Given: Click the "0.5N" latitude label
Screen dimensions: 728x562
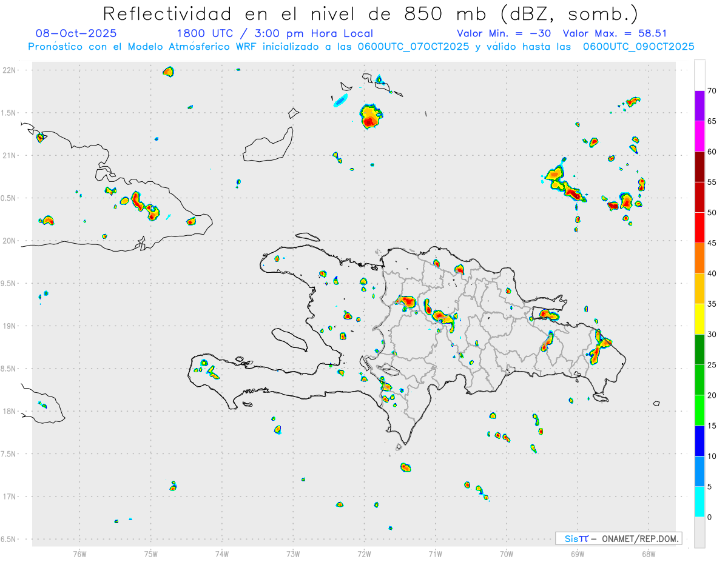Looking at the screenshot, I should pyautogui.click(x=8, y=198).
